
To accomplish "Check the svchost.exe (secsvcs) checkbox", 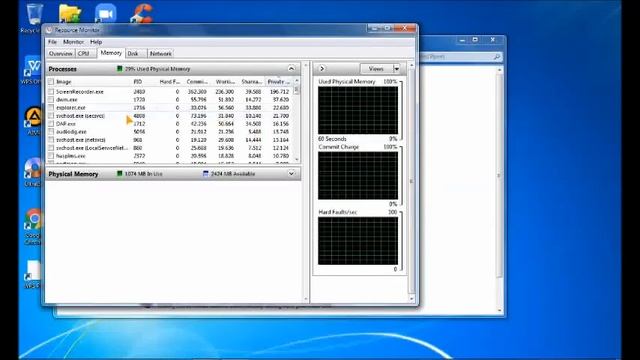I will coord(51,116).
